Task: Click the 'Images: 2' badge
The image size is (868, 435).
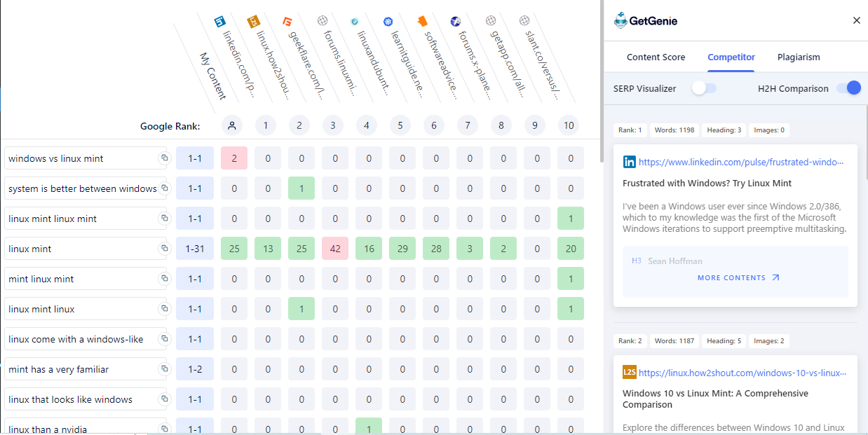Action: point(769,341)
